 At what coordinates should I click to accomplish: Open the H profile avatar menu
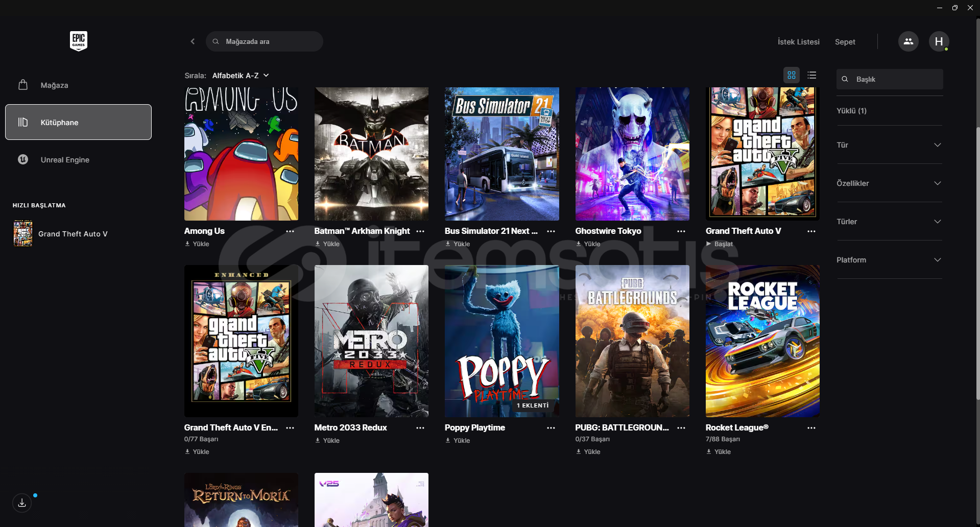pyautogui.click(x=939, y=41)
